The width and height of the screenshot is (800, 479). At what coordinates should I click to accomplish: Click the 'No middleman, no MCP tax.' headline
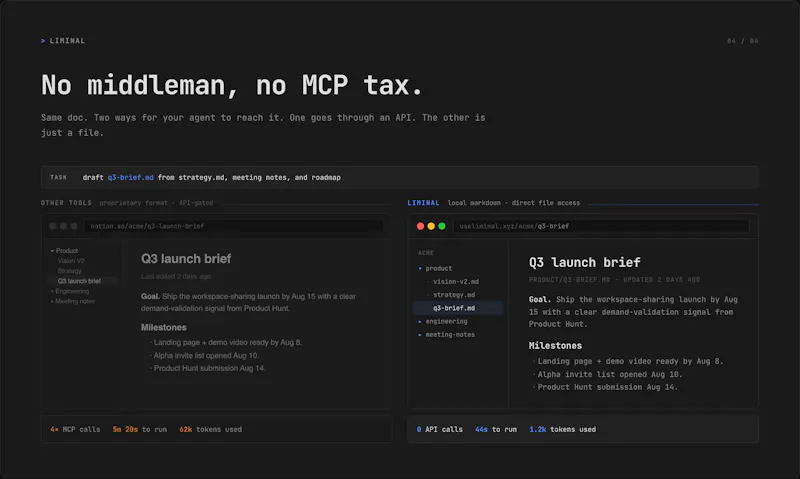232,85
